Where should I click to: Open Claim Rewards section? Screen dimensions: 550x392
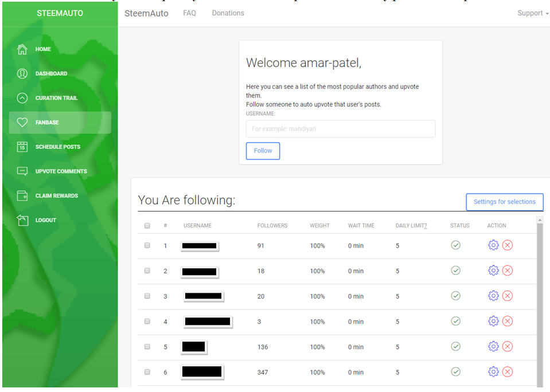pyautogui.click(x=56, y=195)
